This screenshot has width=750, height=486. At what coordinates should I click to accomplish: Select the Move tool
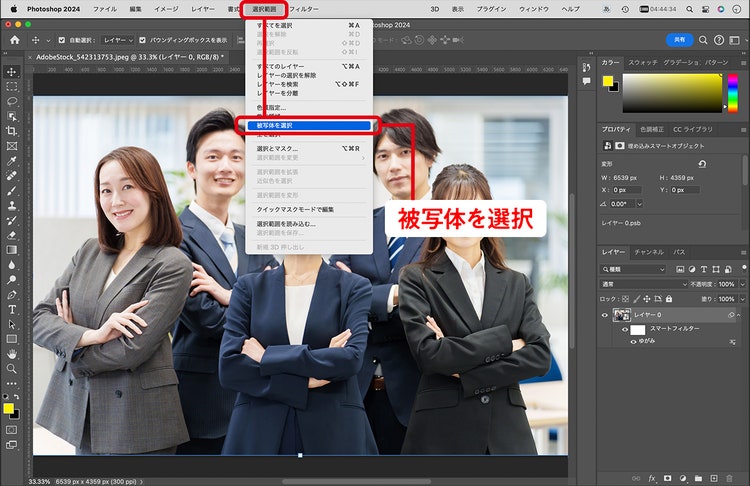[x=11, y=72]
